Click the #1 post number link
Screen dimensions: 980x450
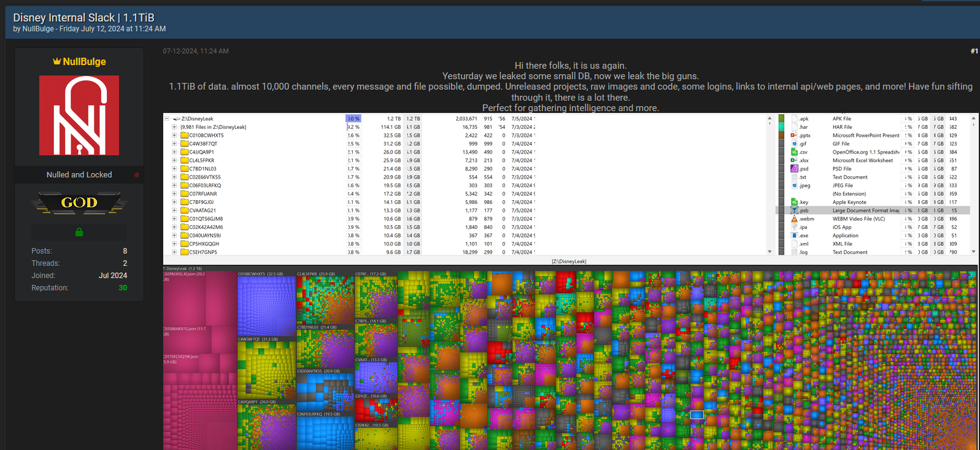pyautogui.click(x=974, y=51)
